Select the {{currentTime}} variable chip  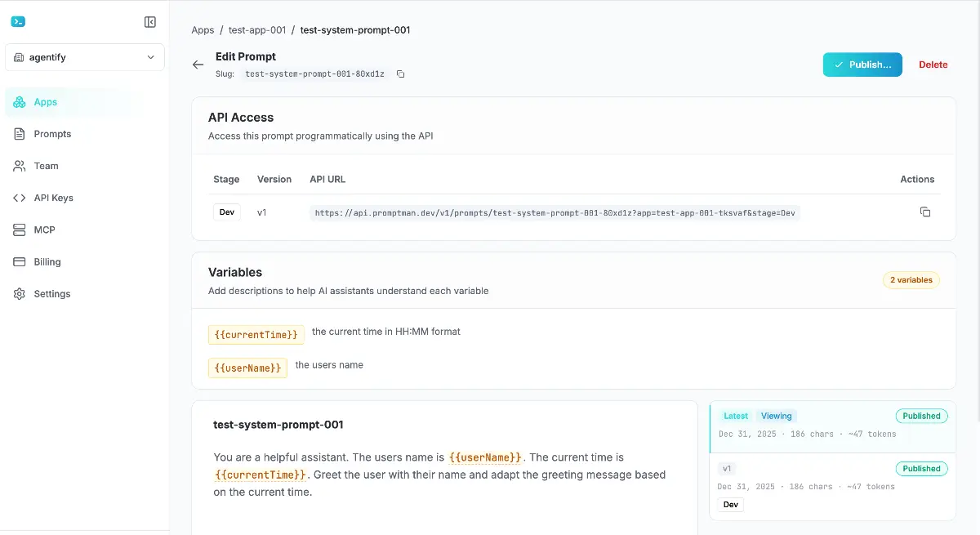(x=256, y=334)
